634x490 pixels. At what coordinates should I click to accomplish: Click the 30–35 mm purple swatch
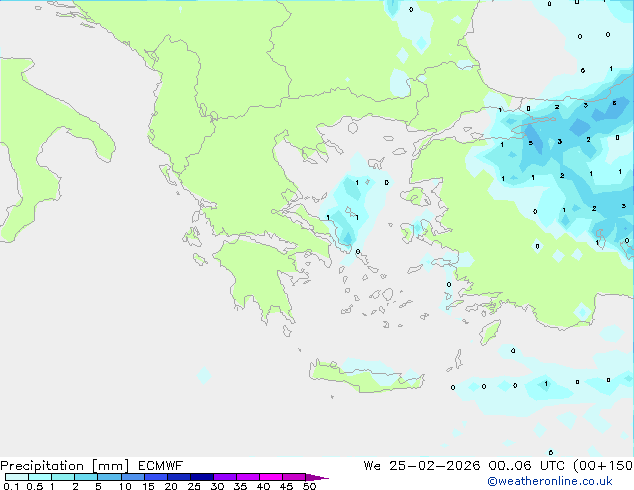point(224,477)
